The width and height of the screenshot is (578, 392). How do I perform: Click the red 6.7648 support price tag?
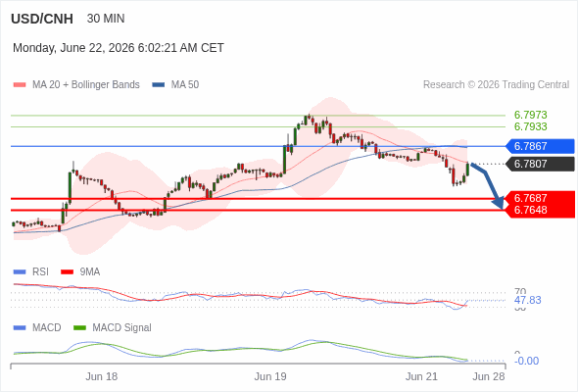(539, 210)
